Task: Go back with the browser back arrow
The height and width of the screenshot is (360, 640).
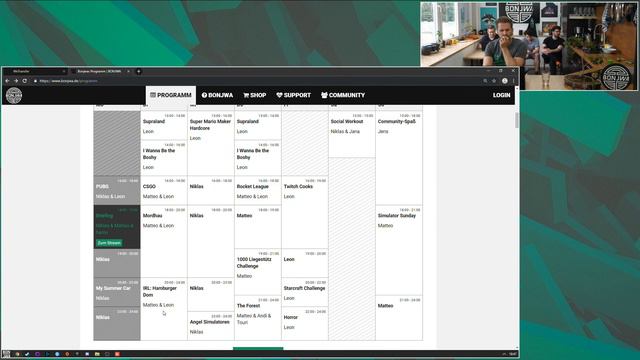Action: (x=7, y=81)
